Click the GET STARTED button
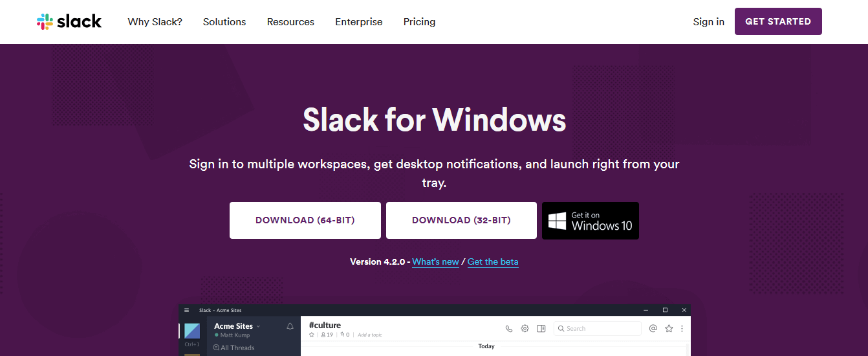 [x=778, y=21]
